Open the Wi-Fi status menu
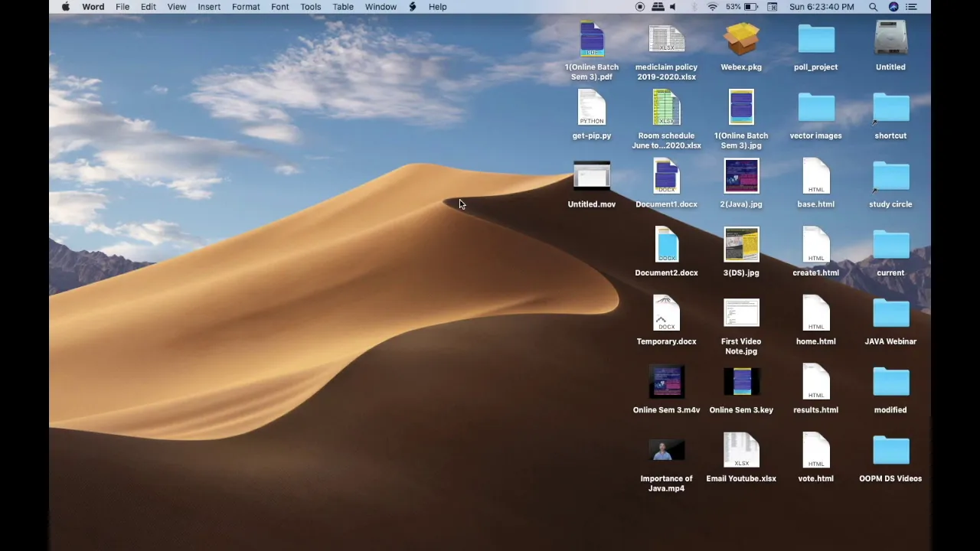980x551 pixels. 713,7
